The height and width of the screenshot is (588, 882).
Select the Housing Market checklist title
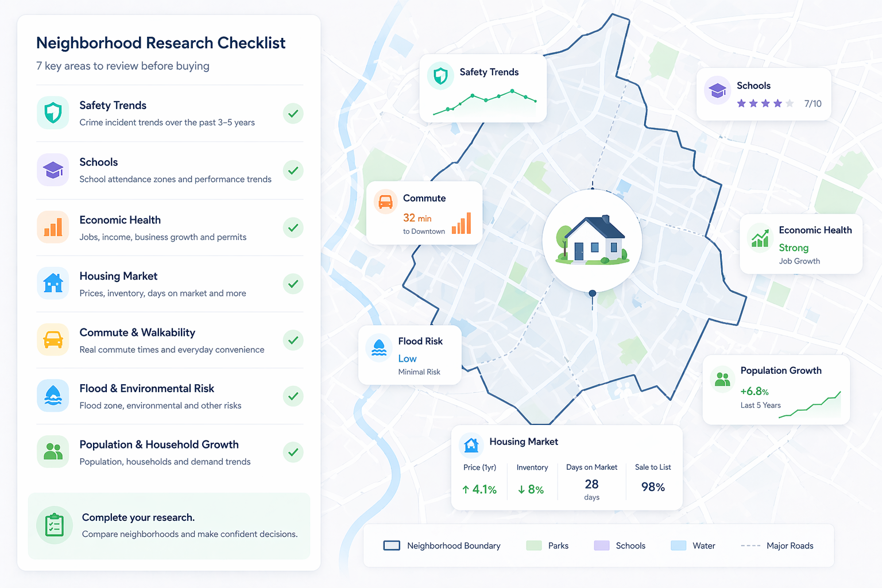click(x=118, y=276)
